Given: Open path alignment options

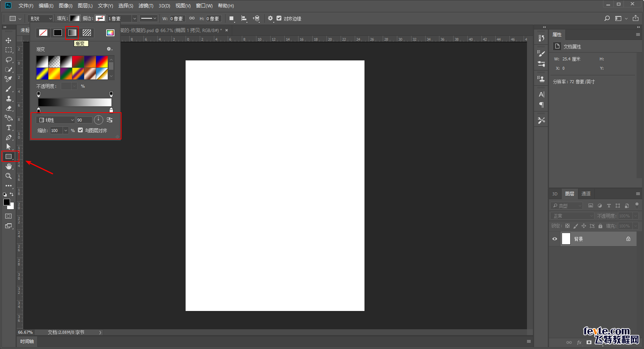Looking at the screenshot, I should coord(244,18).
